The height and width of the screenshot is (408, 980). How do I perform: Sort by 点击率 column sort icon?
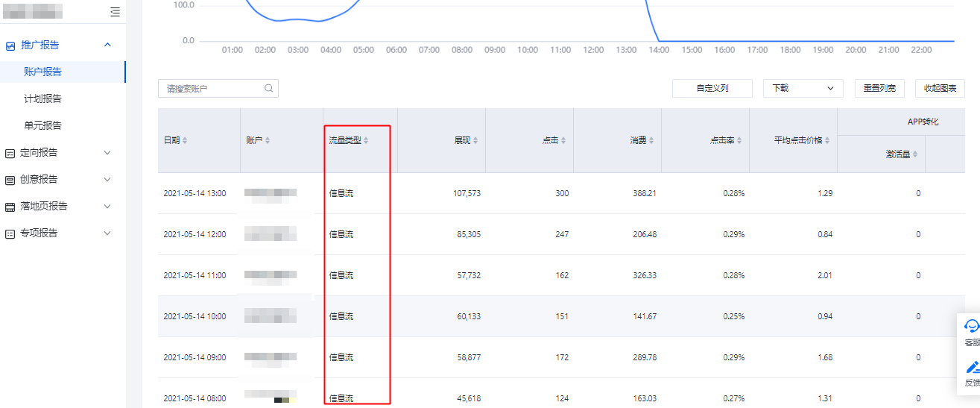pyautogui.click(x=739, y=140)
